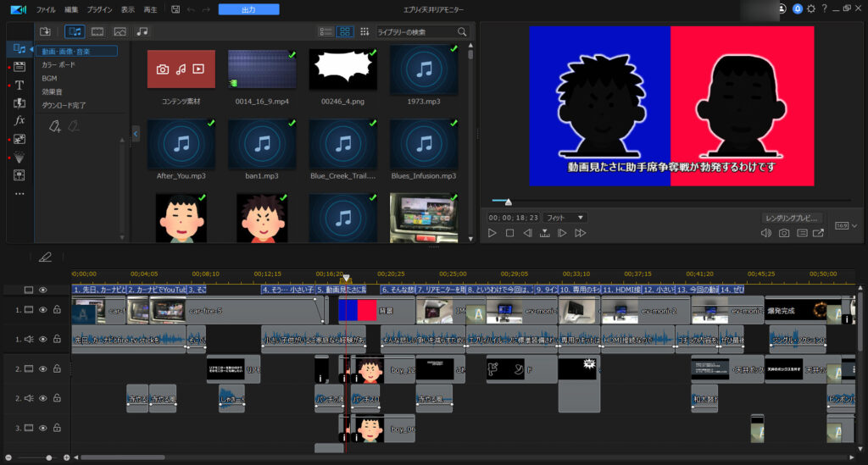Click the import media folder icon
Viewport: 868px width, 465px height.
pyautogui.click(x=45, y=31)
